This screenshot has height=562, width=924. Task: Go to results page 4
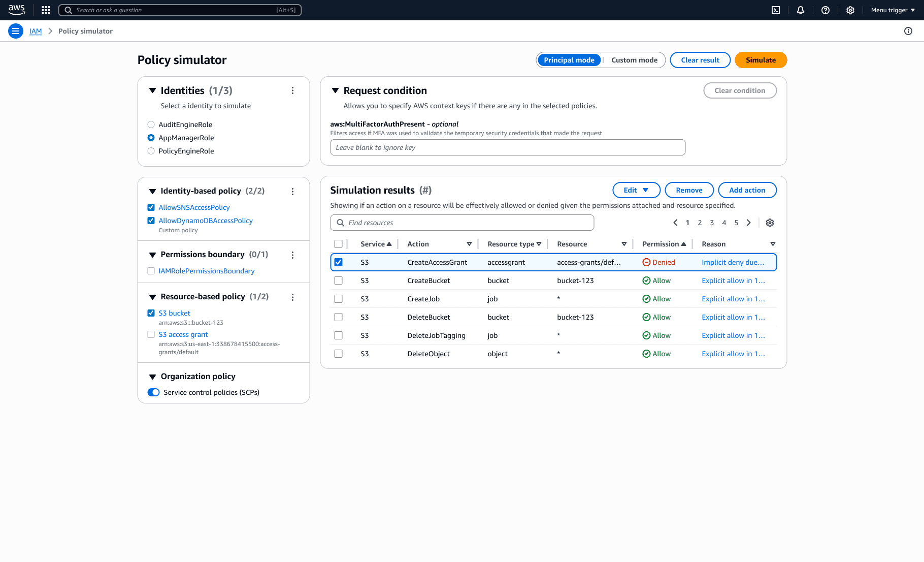point(724,223)
